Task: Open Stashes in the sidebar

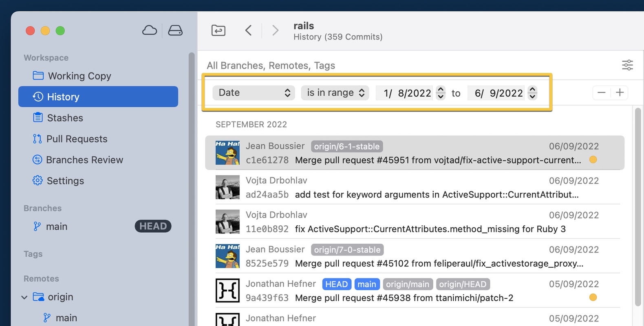Action: [x=65, y=118]
